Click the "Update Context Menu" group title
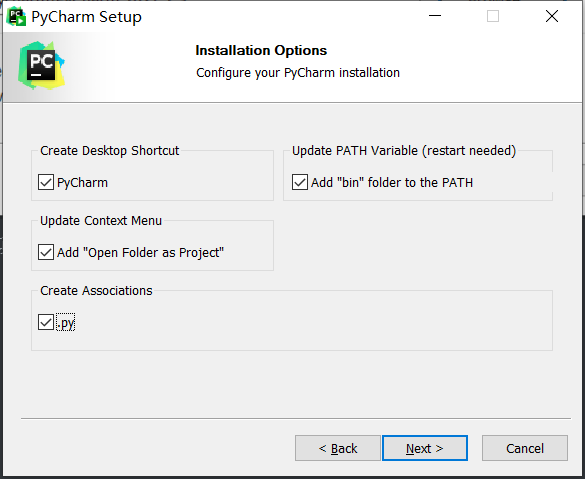585x479 pixels. coord(101,220)
